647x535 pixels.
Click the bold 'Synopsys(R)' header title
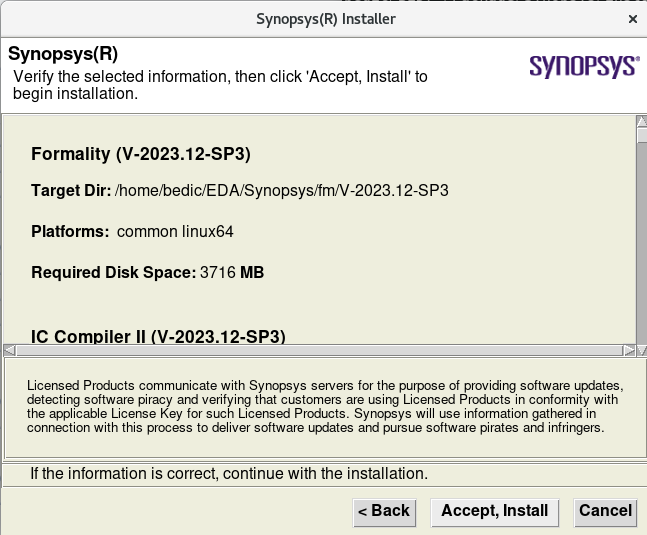coord(62,53)
